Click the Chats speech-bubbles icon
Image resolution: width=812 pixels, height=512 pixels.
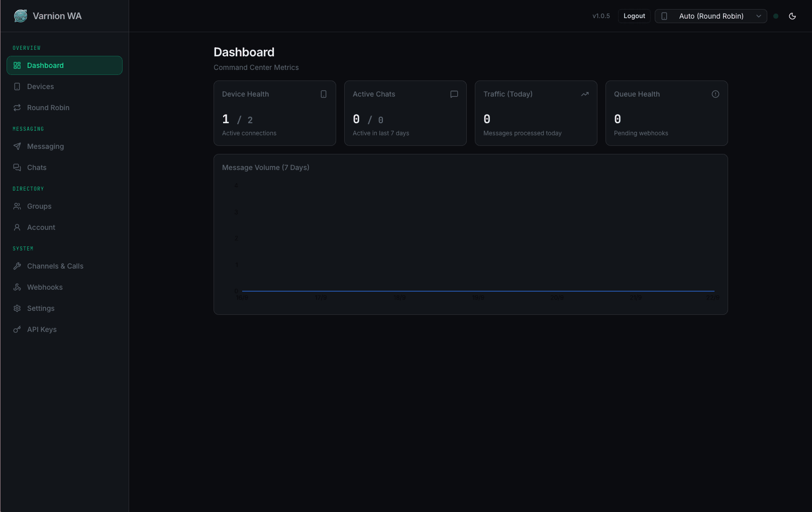(17, 167)
